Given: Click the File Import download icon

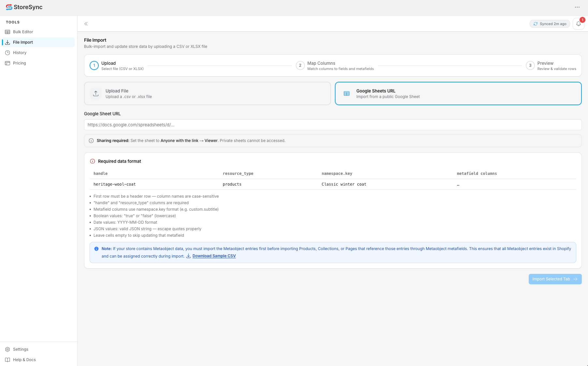Looking at the screenshot, I should (7, 42).
